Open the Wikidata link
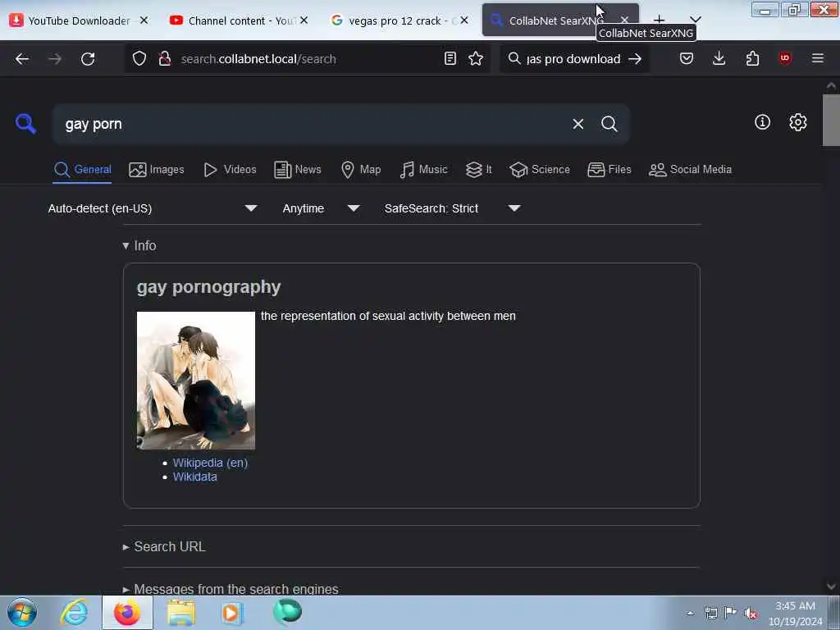The width and height of the screenshot is (840, 630). click(195, 477)
